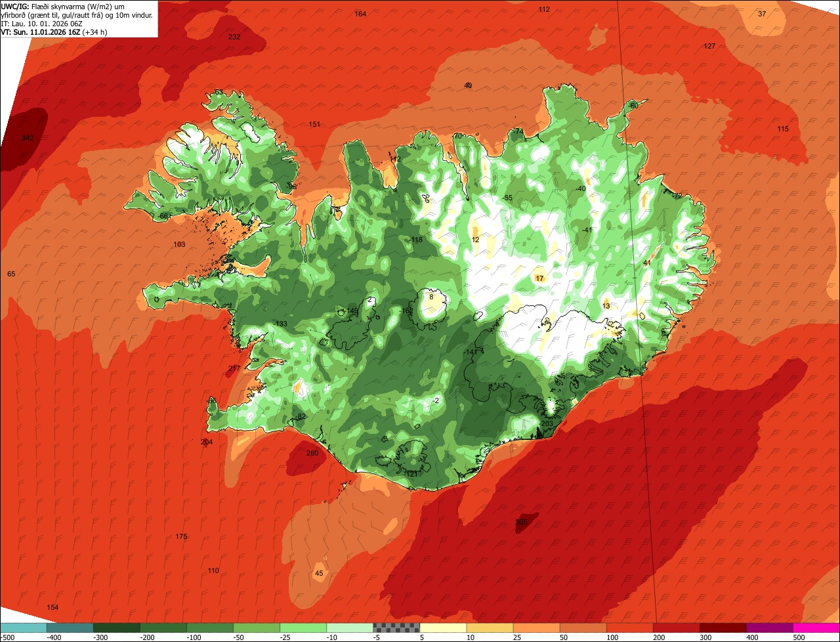Select the legend swatch between -100 and -50
The height and width of the screenshot is (642, 840).
(210, 628)
